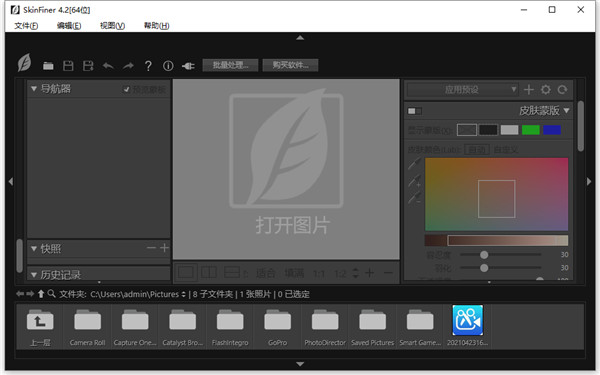Viewport: 600px width, 375px height.
Task: Click the SkinFiner feather logo icon
Action: point(24,63)
